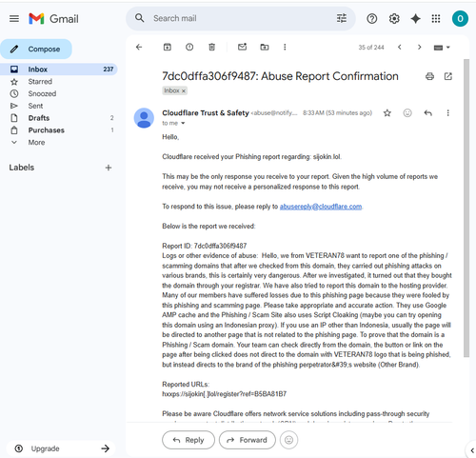The image size is (476, 458).
Task: Focus the Search mail field
Action: point(241,18)
